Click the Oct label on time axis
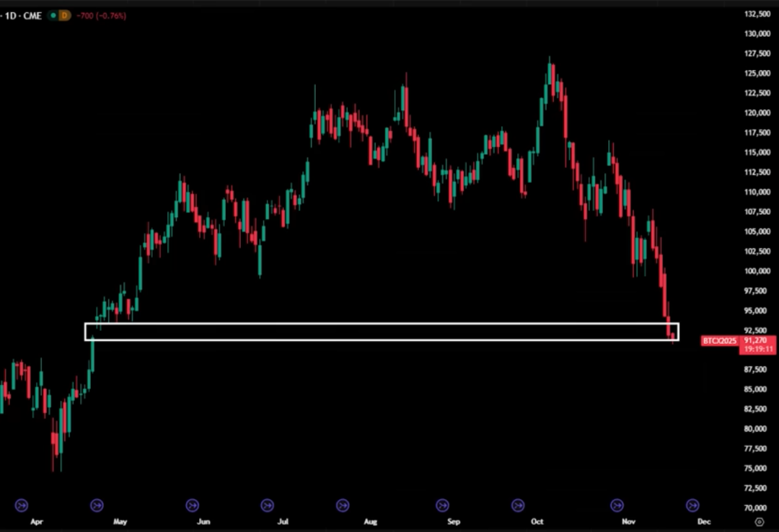 pyautogui.click(x=537, y=522)
